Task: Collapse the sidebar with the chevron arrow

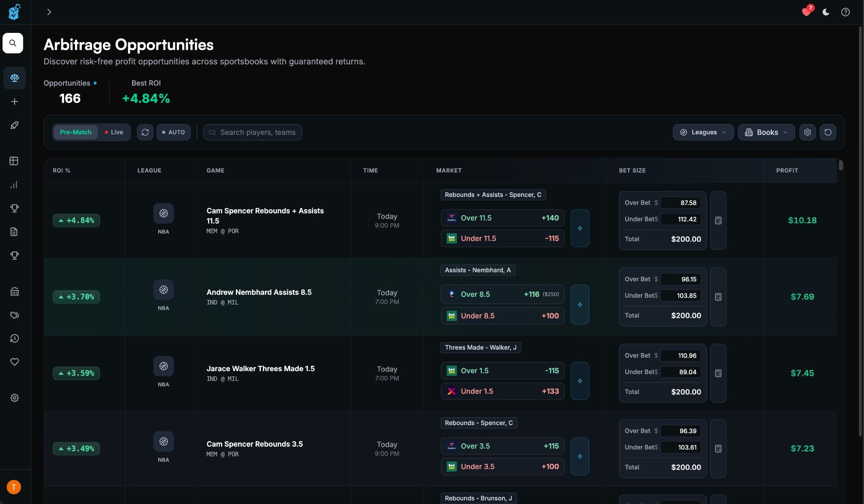Action: coord(49,12)
